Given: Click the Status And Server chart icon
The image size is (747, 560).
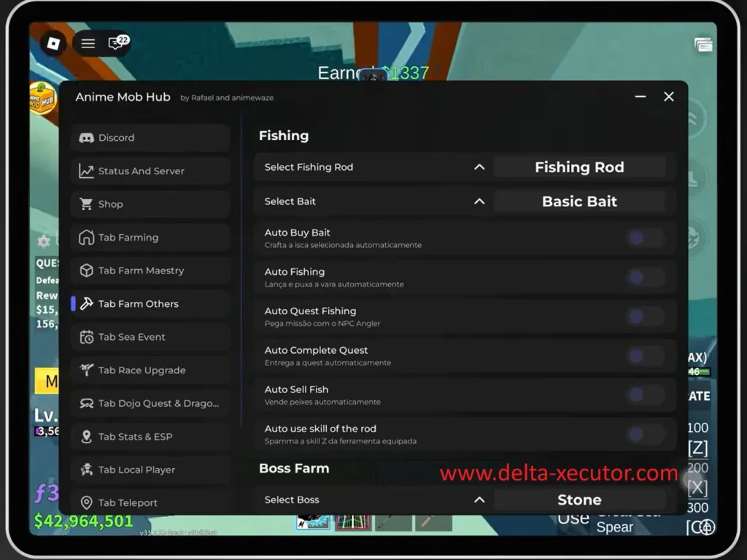Looking at the screenshot, I should (x=86, y=171).
